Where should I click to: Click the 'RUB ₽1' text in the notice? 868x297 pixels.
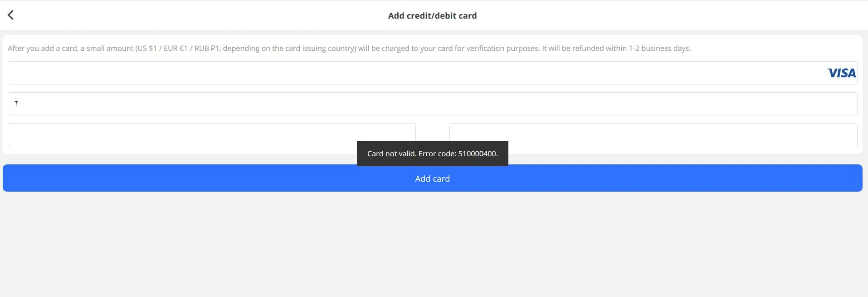[207, 48]
